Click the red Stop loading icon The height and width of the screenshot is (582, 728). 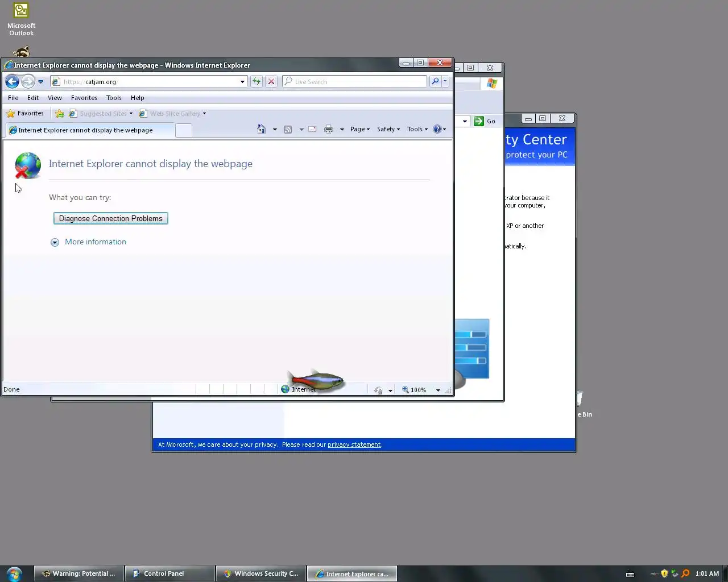click(271, 82)
